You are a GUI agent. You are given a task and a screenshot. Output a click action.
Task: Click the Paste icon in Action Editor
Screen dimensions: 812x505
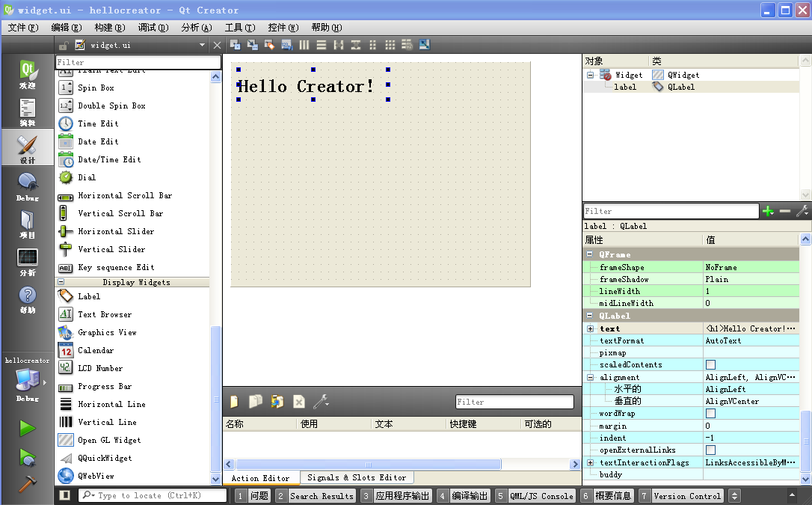[277, 402]
